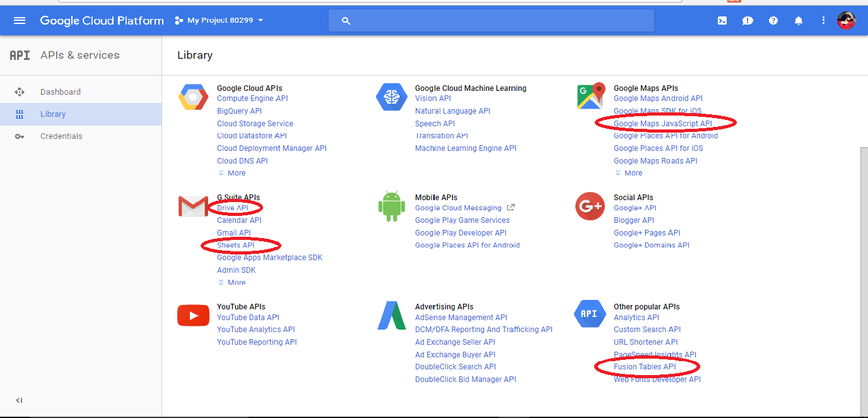Click the search magnifier icon
This screenshot has width=868, height=418.
point(346,21)
